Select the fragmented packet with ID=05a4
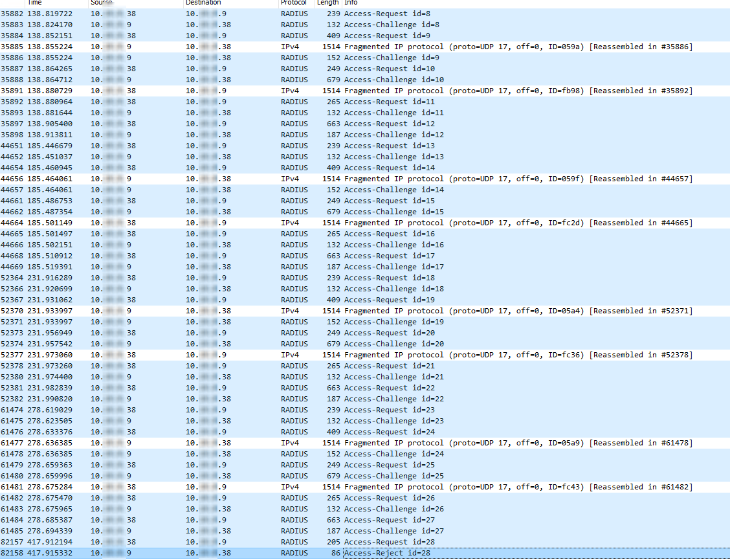The height and width of the screenshot is (560, 730). (x=259, y=311)
